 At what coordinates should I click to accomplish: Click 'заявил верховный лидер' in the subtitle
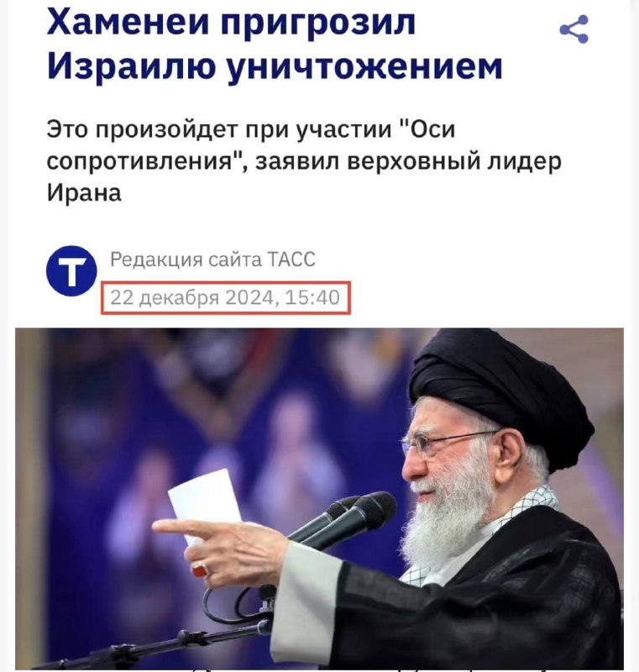(x=409, y=161)
